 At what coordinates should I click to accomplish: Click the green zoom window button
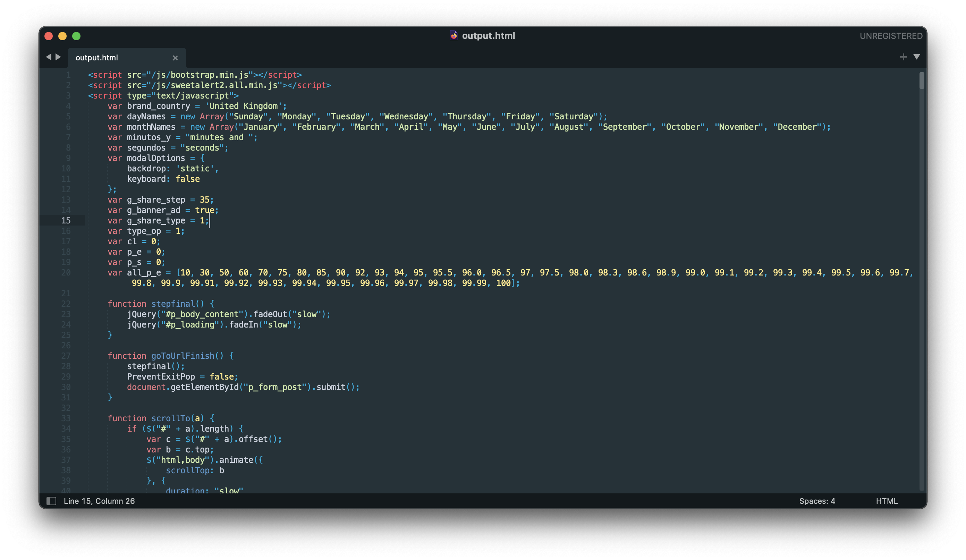pos(76,36)
